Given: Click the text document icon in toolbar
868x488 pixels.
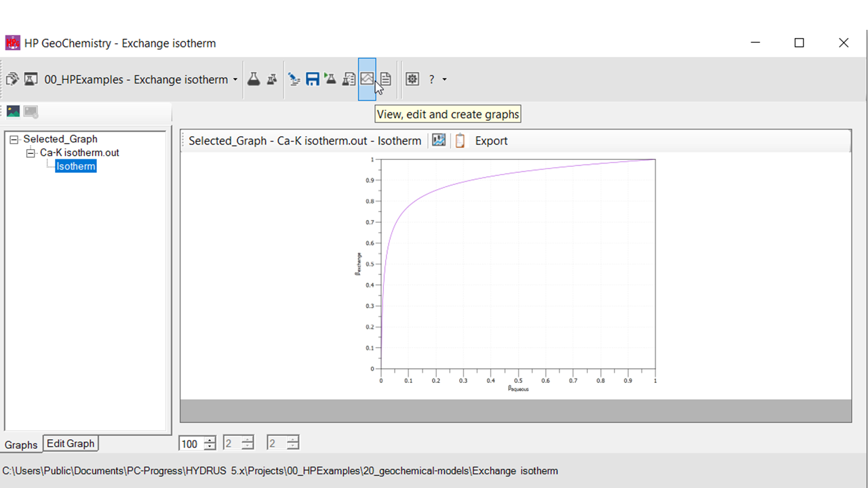Looking at the screenshot, I should [x=385, y=79].
